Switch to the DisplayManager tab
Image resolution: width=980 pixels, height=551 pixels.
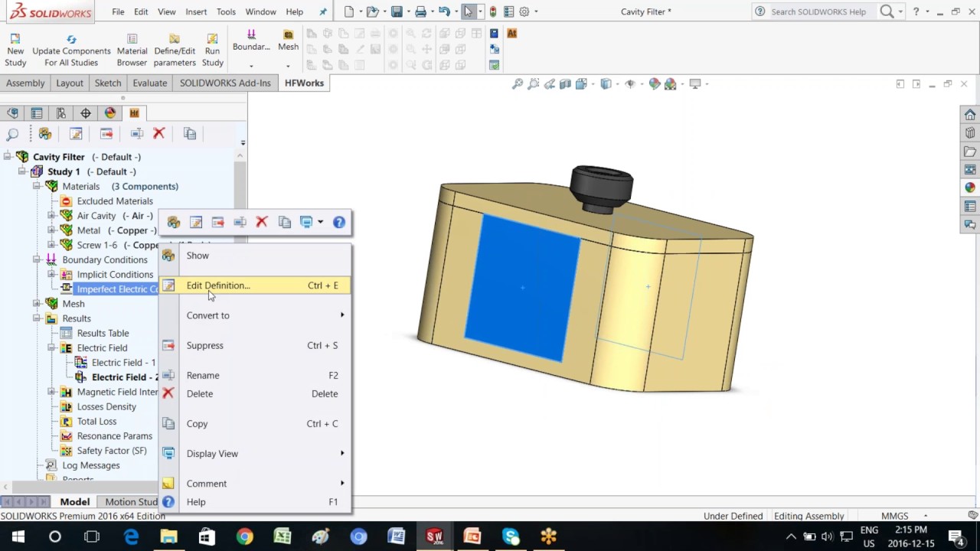point(110,112)
